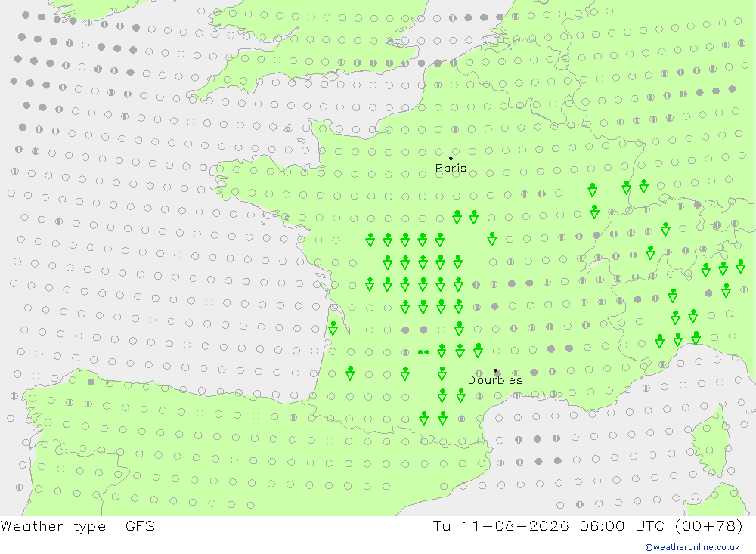Open the weatheronline.co.uk copyright link
This screenshot has width=756, height=554.
(692, 547)
